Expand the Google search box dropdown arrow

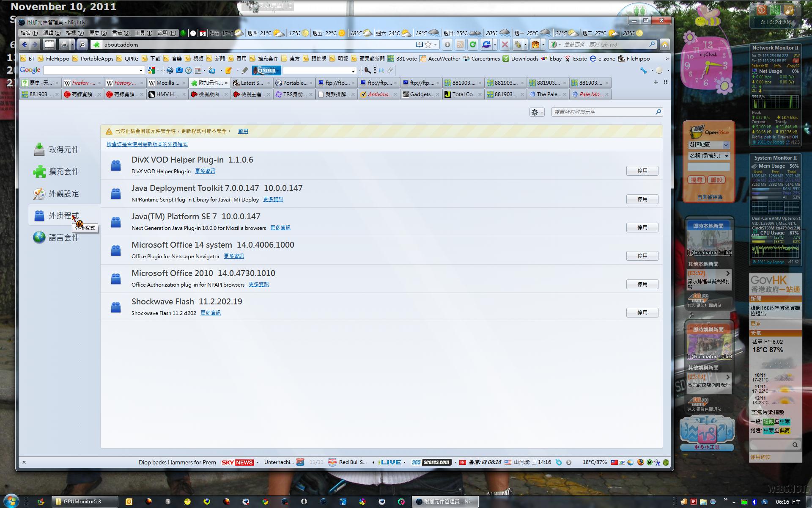pos(141,71)
